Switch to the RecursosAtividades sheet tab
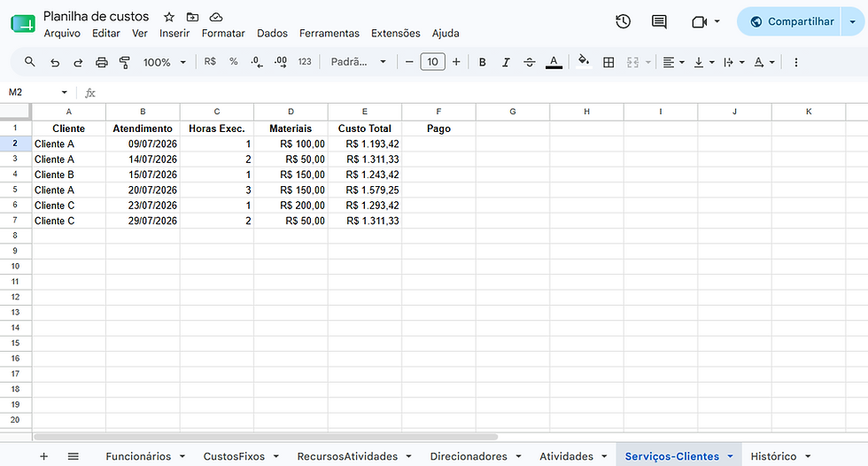868x466 pixels. coord(347,456)
